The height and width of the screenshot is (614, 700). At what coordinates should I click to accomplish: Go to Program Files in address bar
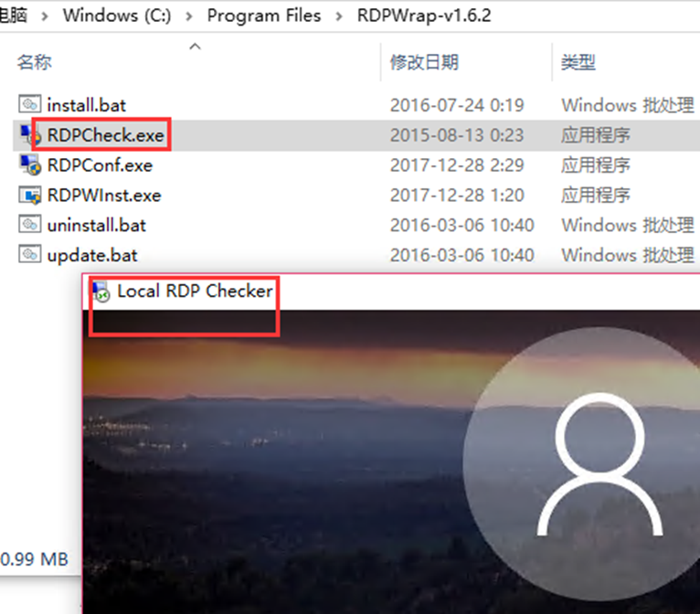pos(264,16)
